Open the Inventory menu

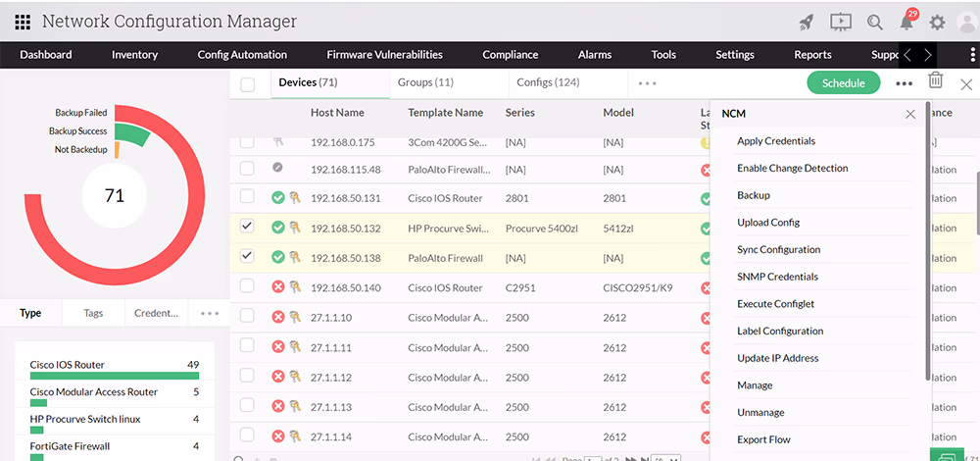(x=134, y=54)
